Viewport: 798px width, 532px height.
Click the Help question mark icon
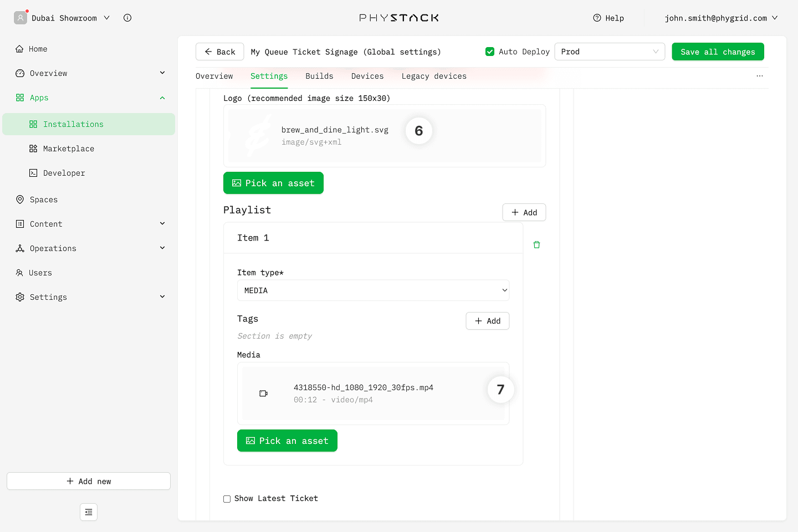point(597,18)
